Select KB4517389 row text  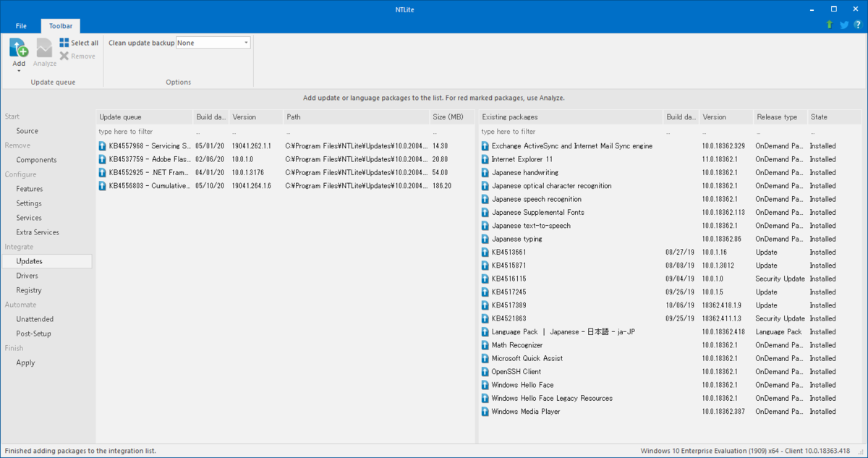tap(509, 305)
